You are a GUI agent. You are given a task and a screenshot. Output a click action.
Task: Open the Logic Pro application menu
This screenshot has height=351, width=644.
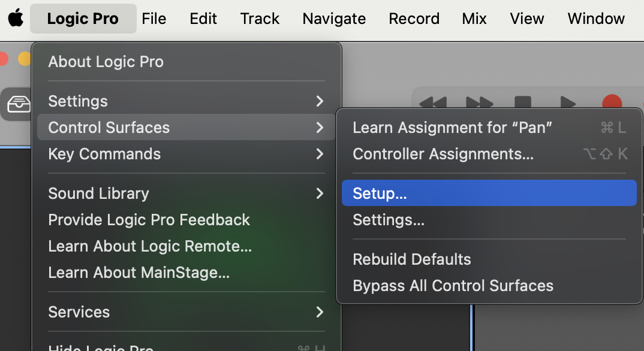[83, 19]
